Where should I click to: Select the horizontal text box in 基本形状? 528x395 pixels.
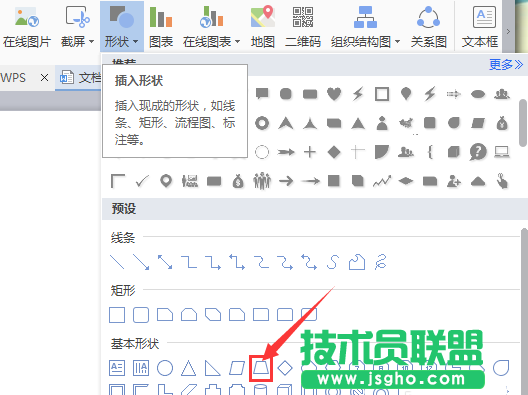coord(117,368)
